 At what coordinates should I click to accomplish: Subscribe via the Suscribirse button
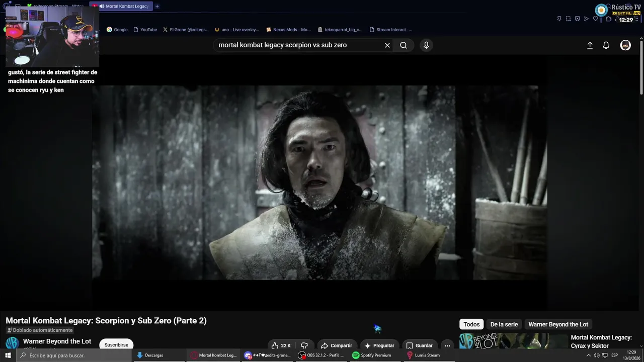pyautogui.click(x=116, y=345)
